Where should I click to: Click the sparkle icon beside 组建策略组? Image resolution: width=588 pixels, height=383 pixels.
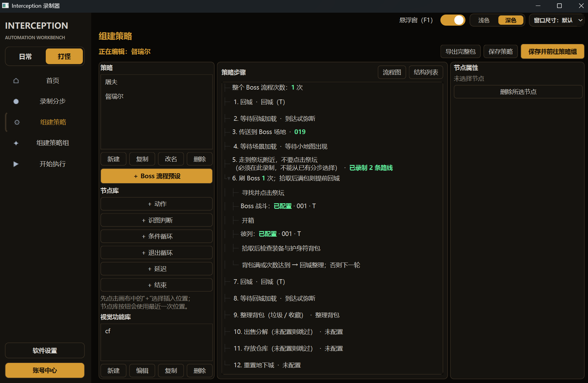click(16, 143)
